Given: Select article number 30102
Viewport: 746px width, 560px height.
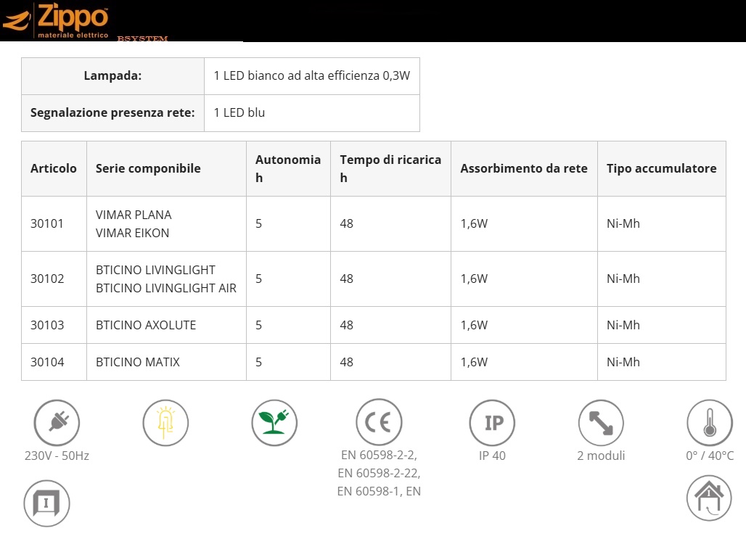Looking at the screenshot, I should (x=47, y=279).
